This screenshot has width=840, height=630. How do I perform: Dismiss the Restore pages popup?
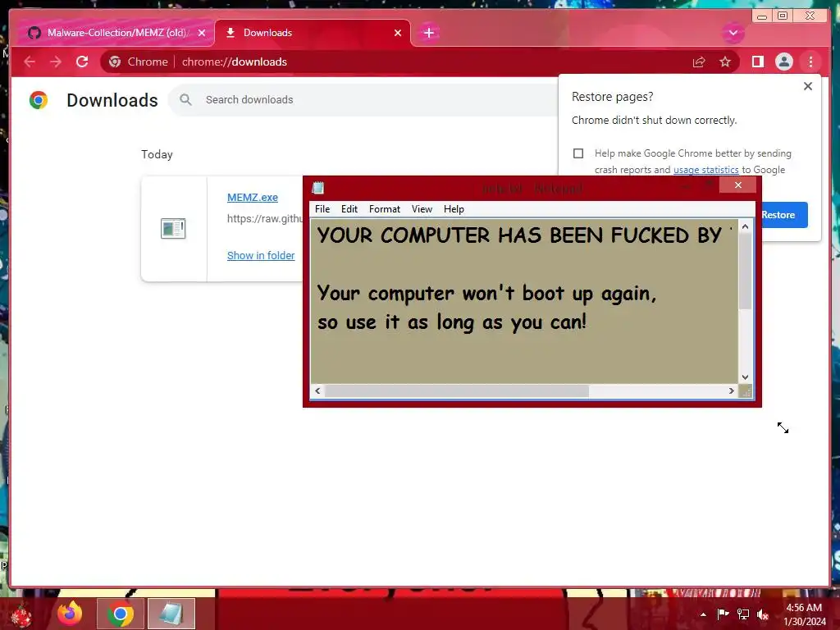click(x=808, y=86)
